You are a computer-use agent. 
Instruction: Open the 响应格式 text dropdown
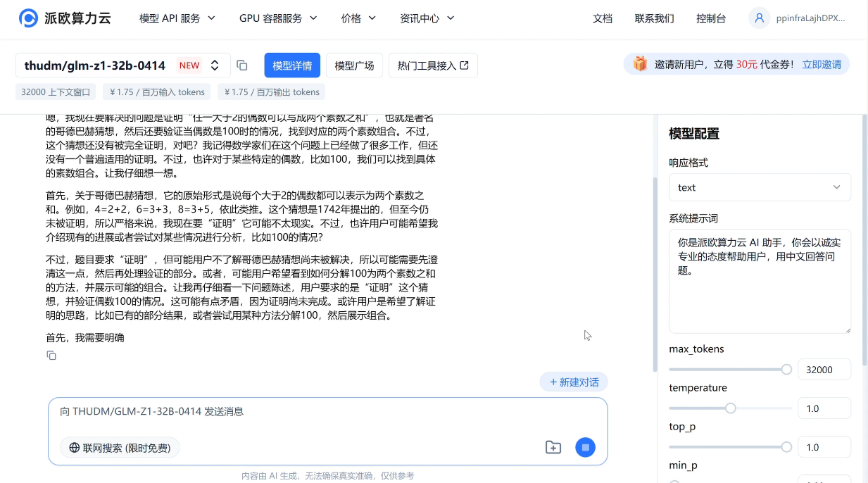click(760, 187)
